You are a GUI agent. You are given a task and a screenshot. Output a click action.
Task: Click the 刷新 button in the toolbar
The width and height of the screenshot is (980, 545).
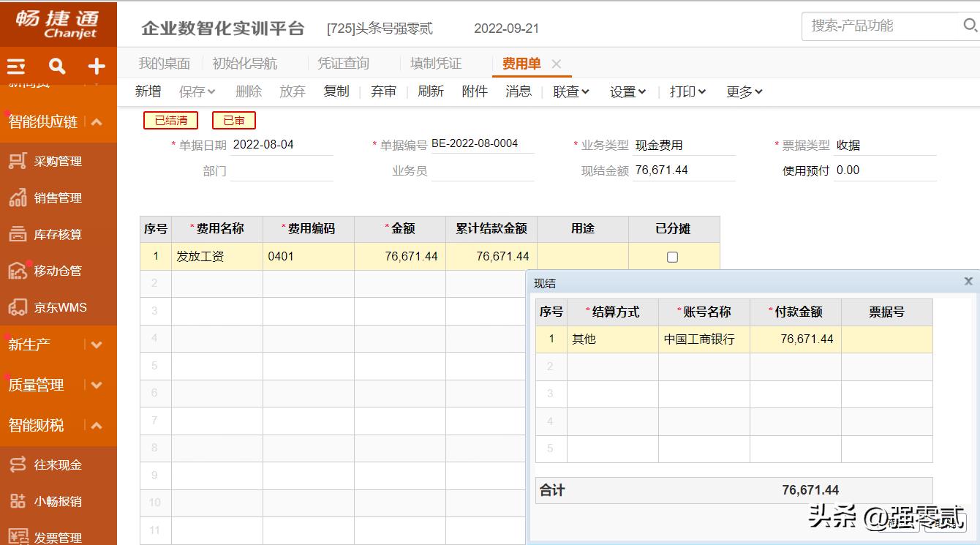[x=431, y=91]
